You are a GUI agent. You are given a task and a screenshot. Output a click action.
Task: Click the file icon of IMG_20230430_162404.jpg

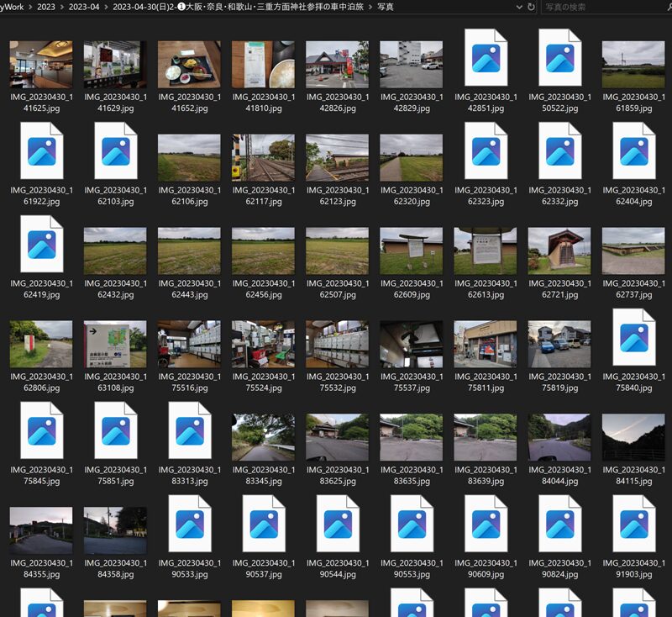pos(634,150)
